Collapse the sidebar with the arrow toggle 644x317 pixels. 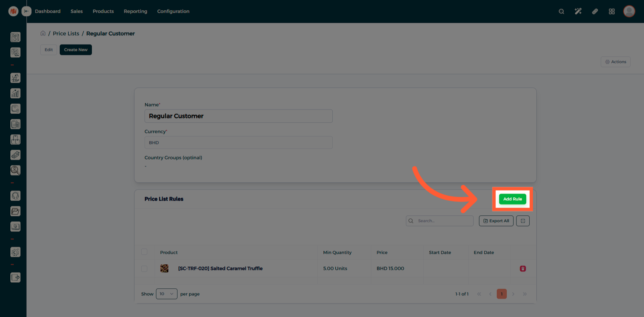click(27, 11)
